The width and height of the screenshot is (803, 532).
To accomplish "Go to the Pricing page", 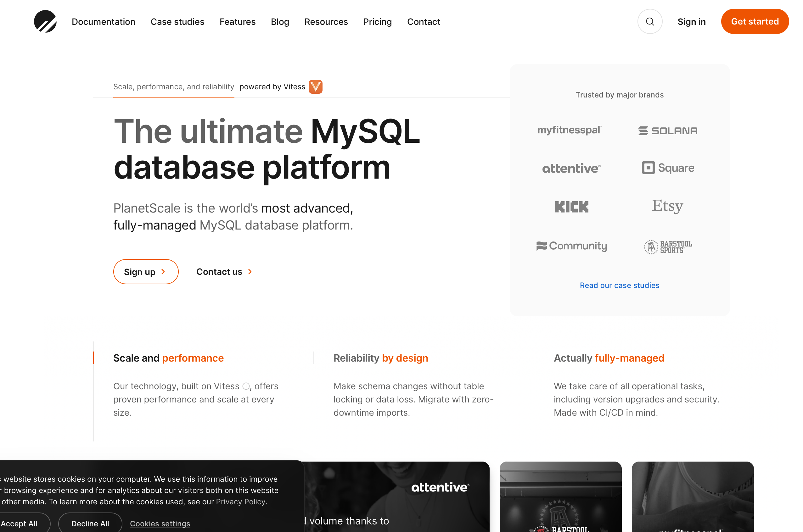I will coord(377,22).
